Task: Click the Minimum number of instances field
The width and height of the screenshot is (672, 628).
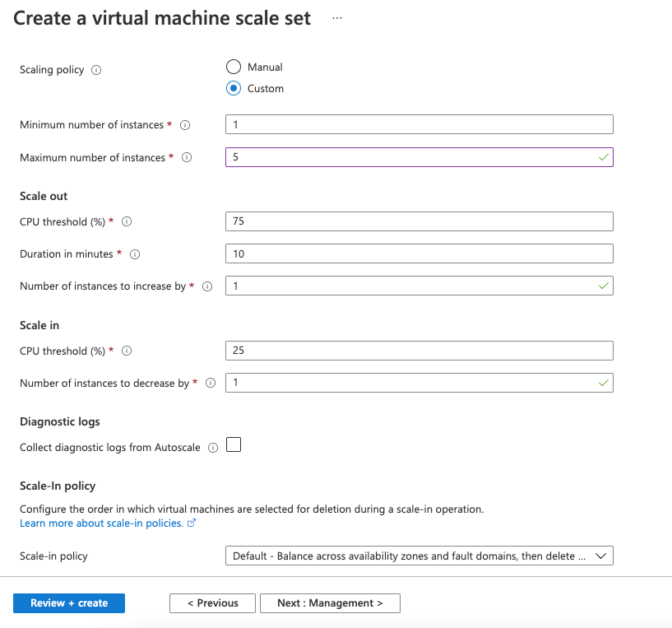Action: tap(419, 124)
